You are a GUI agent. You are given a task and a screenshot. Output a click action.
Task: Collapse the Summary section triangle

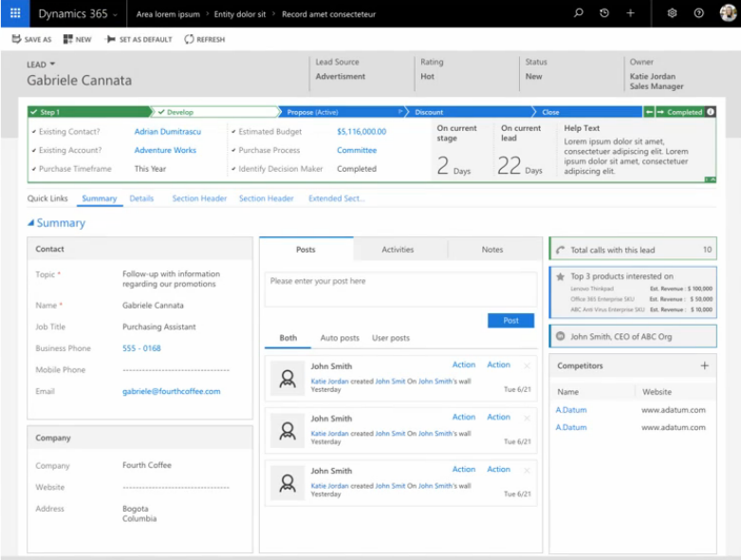tap(30, 223)
